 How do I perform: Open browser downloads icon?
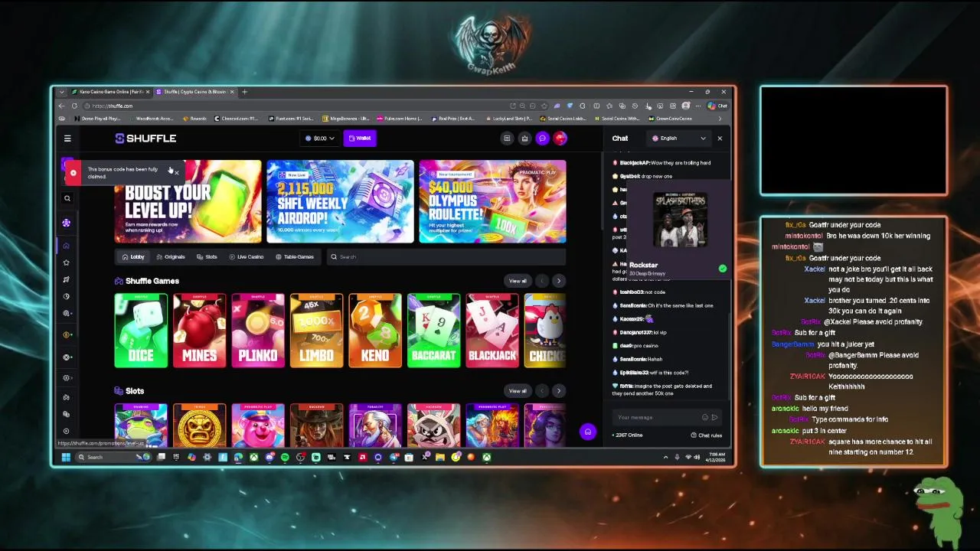pyautogui.click(x=648, y=106)
